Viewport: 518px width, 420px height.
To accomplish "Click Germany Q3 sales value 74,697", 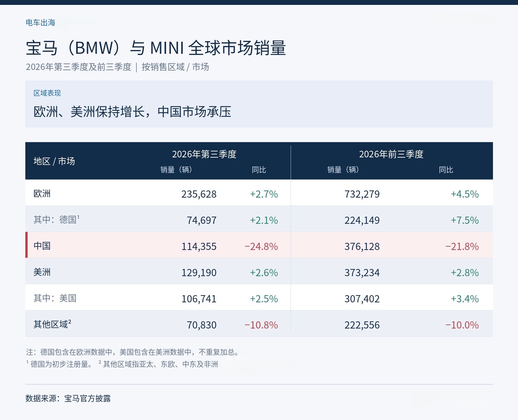I will coord(202,220).
